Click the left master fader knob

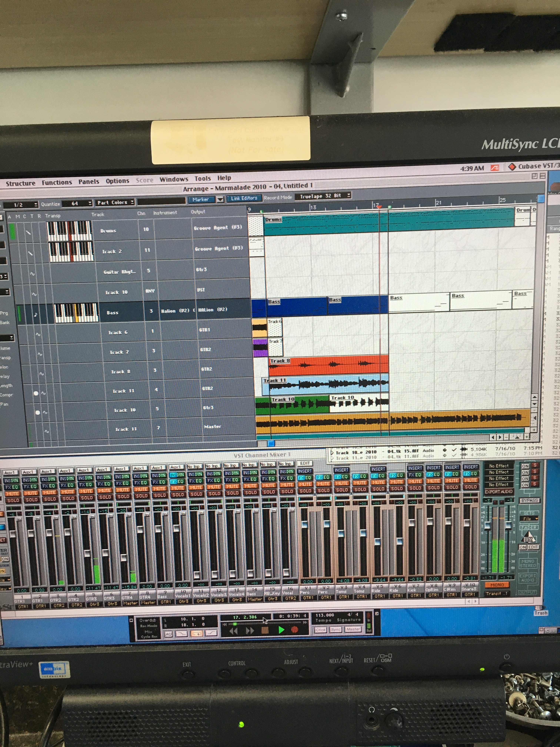(487, 526)
